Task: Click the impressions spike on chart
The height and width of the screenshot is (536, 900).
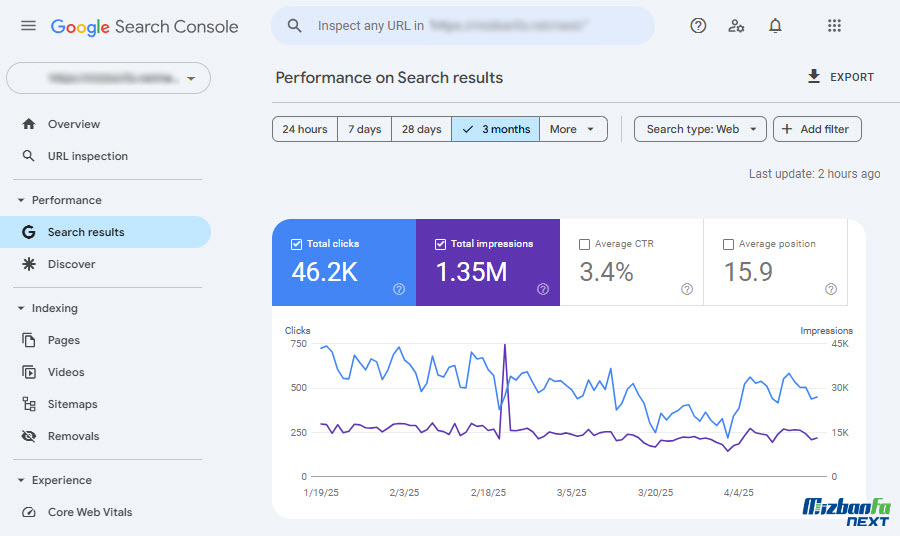Action: [505, 345]
